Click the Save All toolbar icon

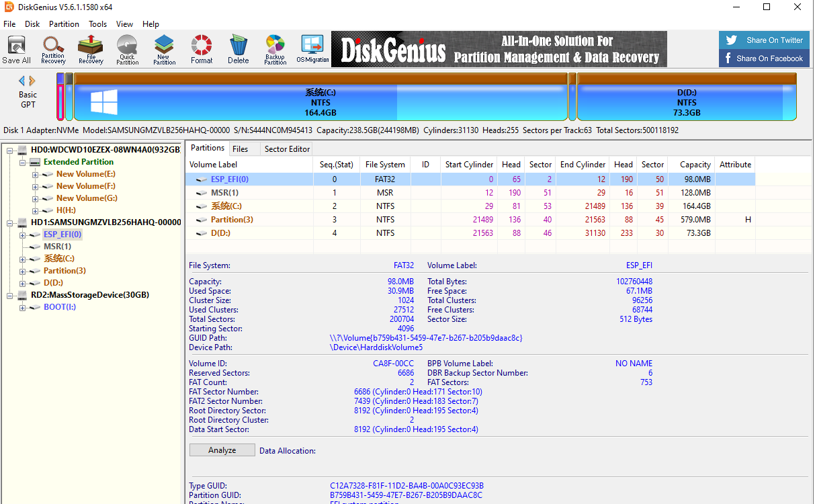click(x=16, y=50)
